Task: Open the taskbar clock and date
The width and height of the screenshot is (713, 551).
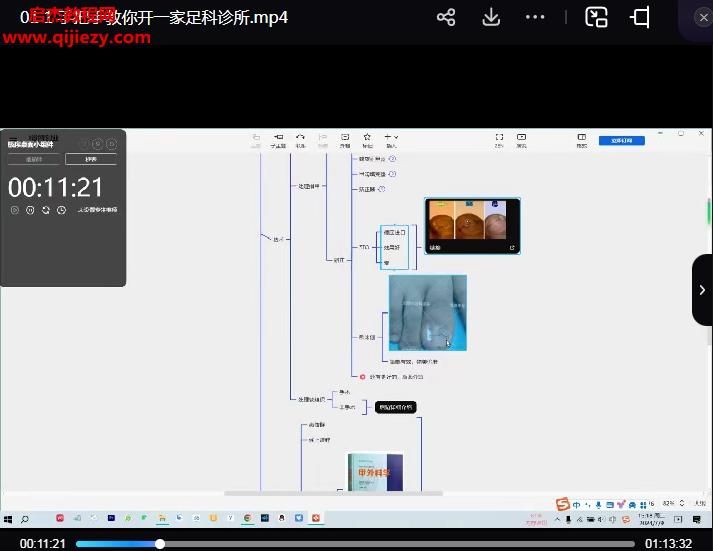Action: click(x=652, y=519)
